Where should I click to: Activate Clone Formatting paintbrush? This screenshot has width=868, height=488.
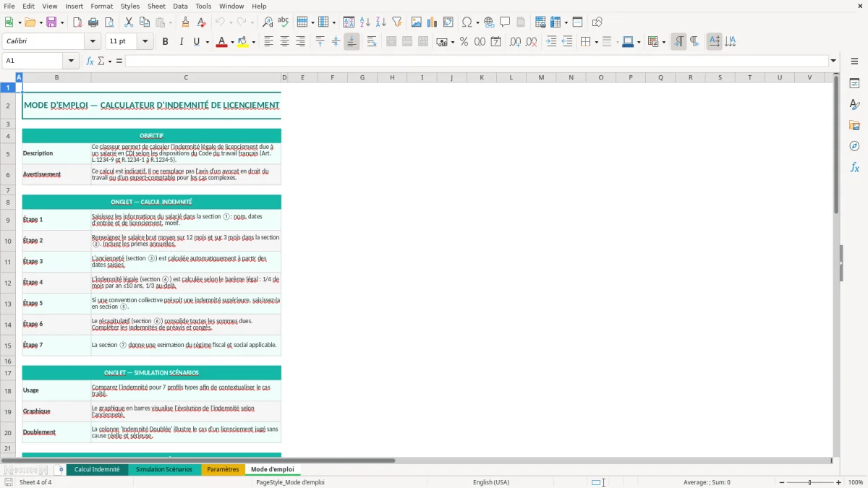click(185, 22)
